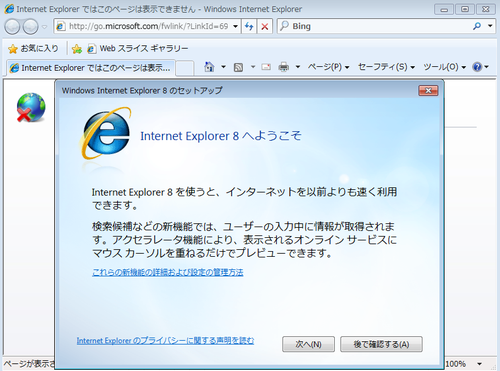
Task: Click the Refresh page icon
Action: [x=249, y=26]
